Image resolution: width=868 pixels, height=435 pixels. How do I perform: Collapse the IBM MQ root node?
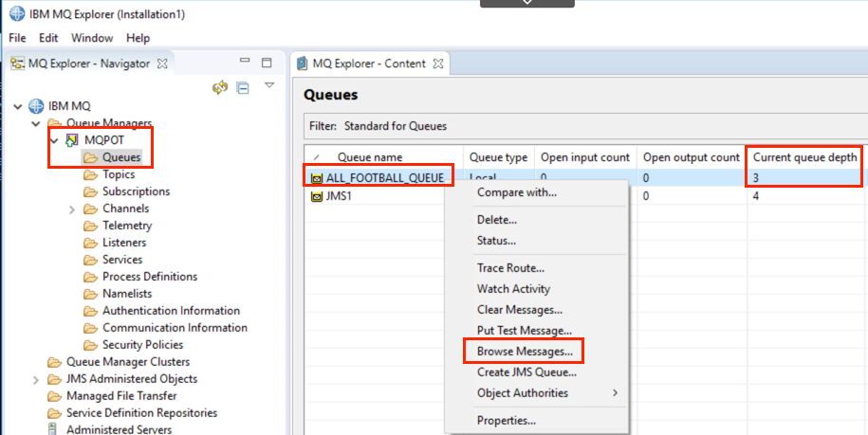click(x=18, y=106)
